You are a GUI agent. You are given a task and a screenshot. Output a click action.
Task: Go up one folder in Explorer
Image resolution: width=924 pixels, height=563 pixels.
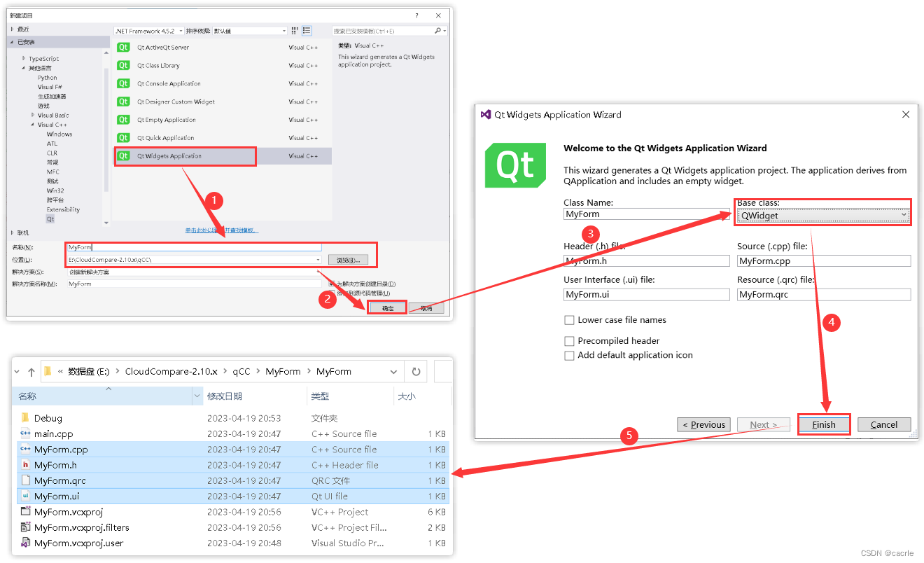tap(31, 372)
